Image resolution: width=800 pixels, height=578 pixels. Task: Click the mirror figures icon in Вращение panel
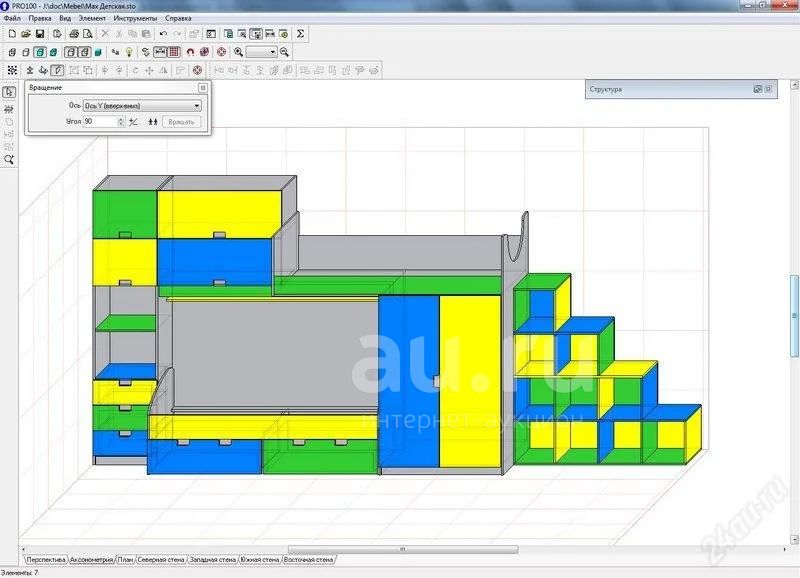tap(153, 122)
